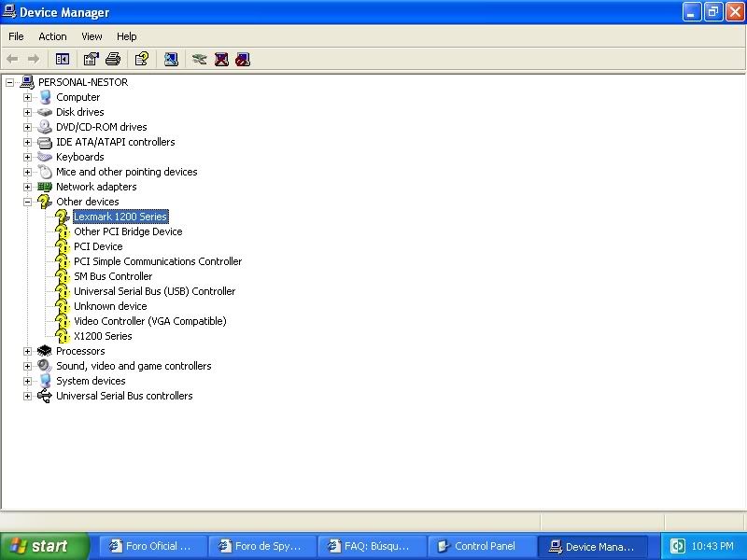747x560 pixels.
Task: Expand the Disk drives node
Action: pos(28,112)
